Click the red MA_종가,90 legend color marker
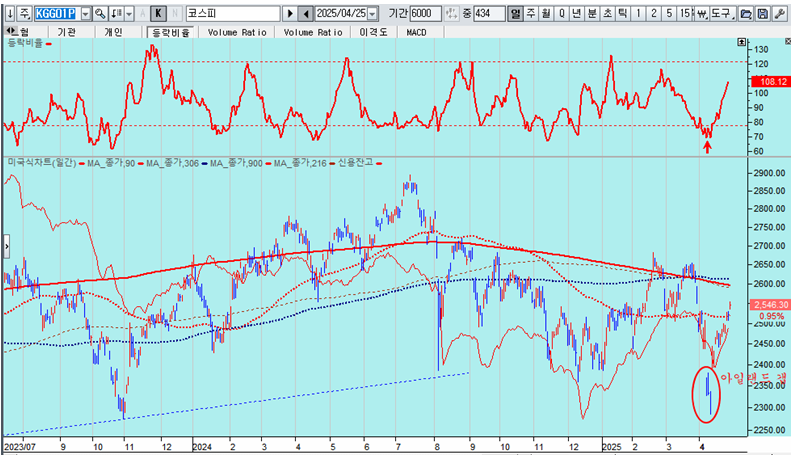The image size is (793, 456). 81,162
